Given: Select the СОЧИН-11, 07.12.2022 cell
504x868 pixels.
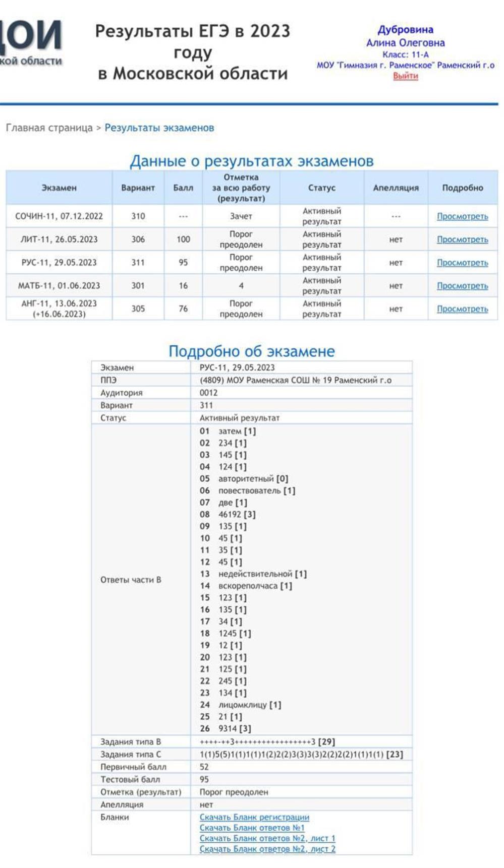Looking at the screenshot, I should click(x=59, y=216).
